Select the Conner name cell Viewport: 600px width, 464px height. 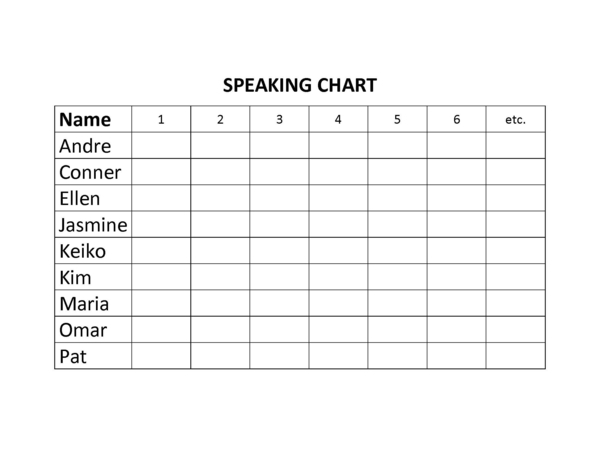click(90, 172)
